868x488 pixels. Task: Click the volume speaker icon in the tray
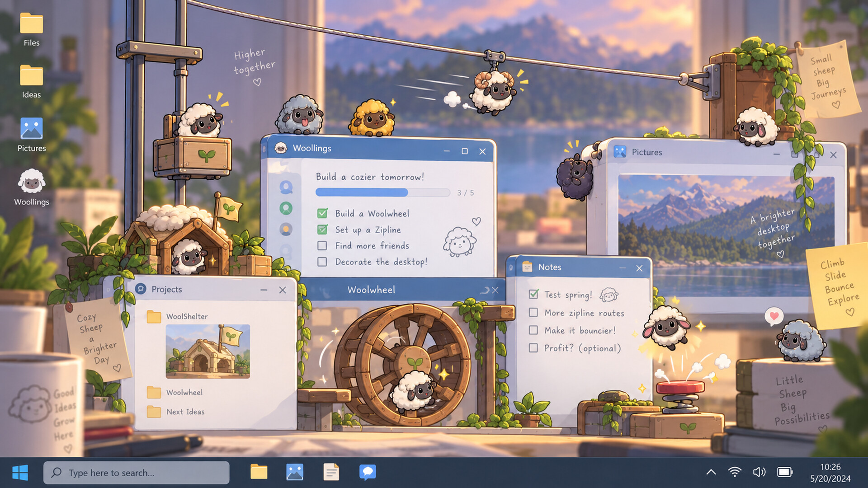[x=759, y=472]
